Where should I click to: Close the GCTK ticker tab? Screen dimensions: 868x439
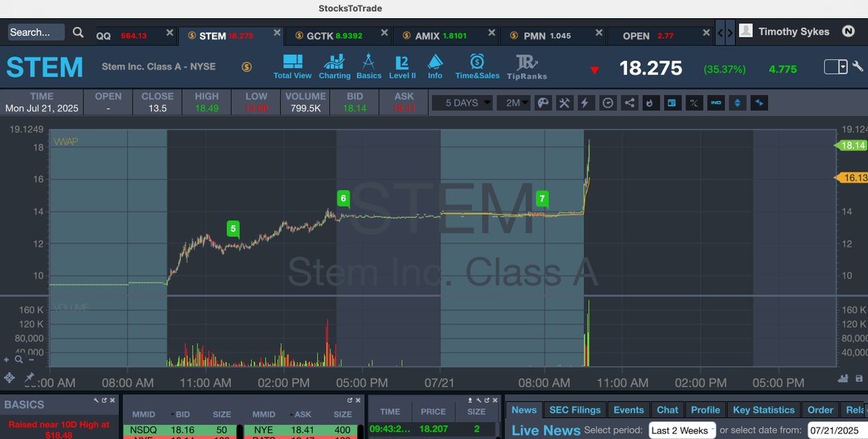pos(384,33)
